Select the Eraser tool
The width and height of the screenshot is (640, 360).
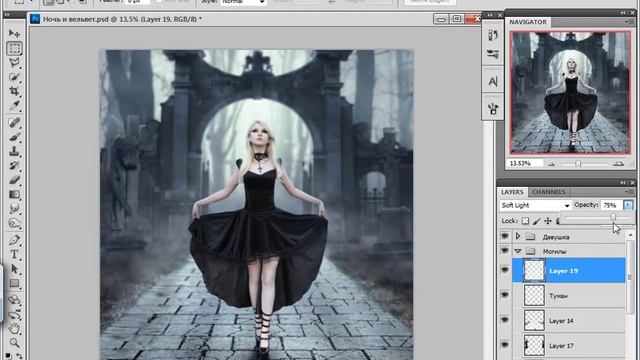click(14, 180)
